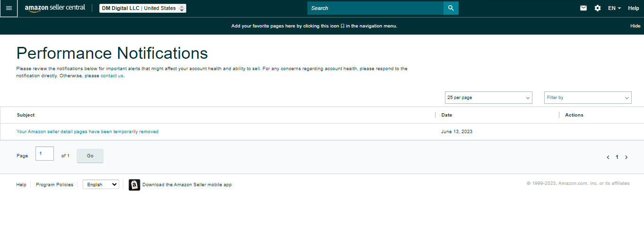Open the '25 per page' dropdown

point(488,98)
